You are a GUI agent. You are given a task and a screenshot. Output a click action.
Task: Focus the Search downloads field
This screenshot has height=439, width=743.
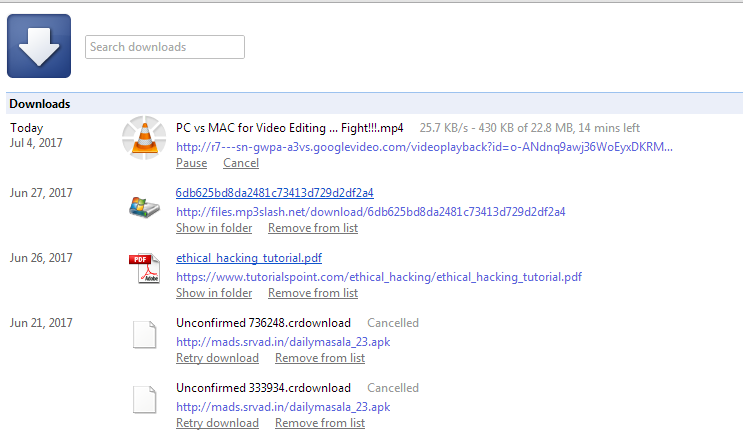pyautogui.click(x=165, y=47)
